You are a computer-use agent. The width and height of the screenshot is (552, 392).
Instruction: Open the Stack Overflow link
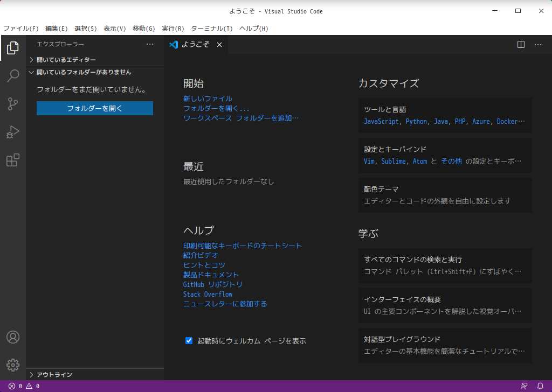coord(208,294)
